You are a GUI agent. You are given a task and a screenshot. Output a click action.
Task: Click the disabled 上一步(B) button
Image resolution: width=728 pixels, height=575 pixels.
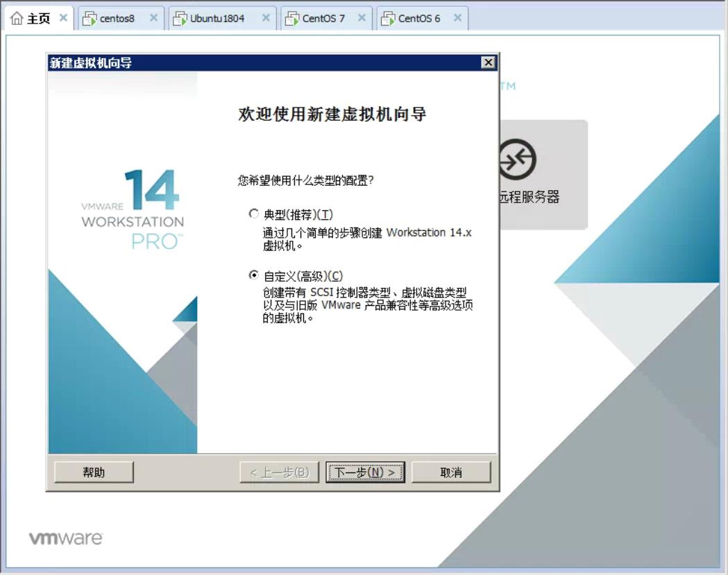pyautogui.click(x=280, y=472)
